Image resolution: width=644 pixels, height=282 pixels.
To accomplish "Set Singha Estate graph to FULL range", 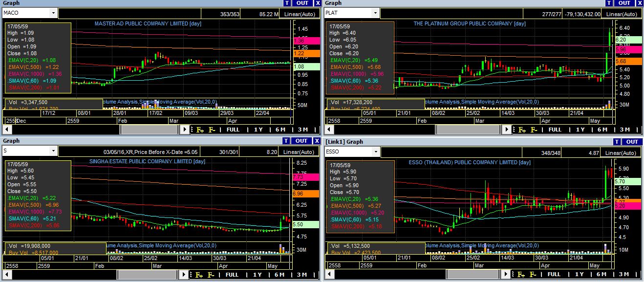I will (x=233, y=275).
